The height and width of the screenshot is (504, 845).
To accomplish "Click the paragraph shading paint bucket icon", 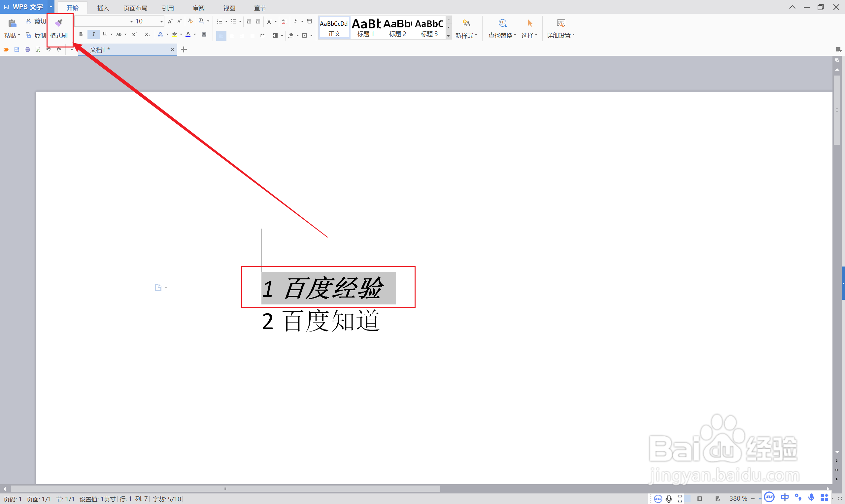I will (291, 35).
